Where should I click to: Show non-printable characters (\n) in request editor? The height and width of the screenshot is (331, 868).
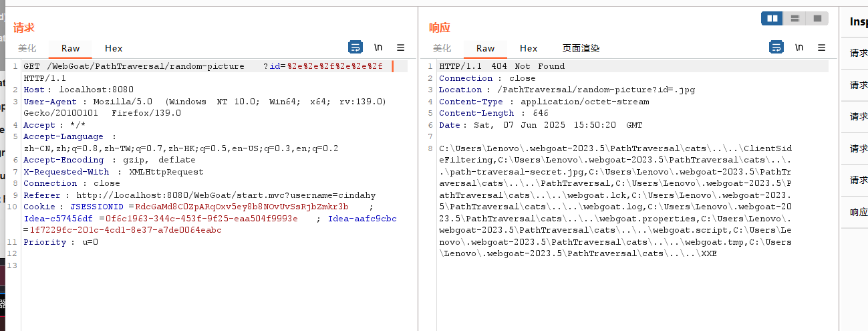pos(378,47)
